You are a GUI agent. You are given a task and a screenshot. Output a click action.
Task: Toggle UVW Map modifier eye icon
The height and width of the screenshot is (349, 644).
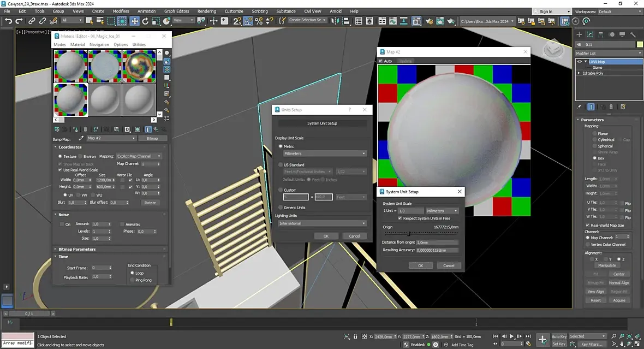coord(580,62)
